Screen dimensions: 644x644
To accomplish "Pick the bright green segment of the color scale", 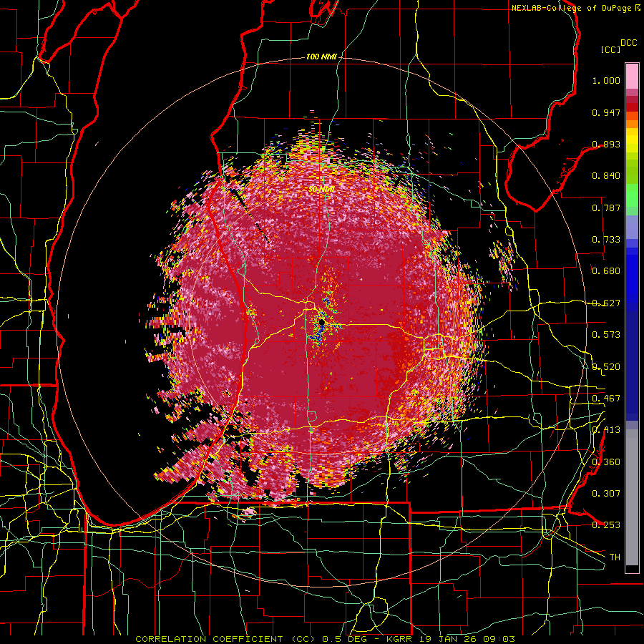I will pyautogui.click(x=632, y=196).
